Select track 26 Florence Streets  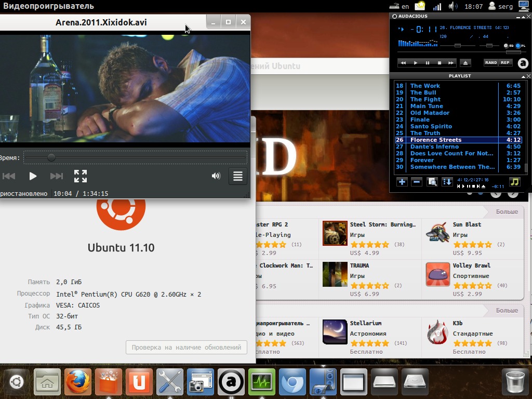[458, 140]
